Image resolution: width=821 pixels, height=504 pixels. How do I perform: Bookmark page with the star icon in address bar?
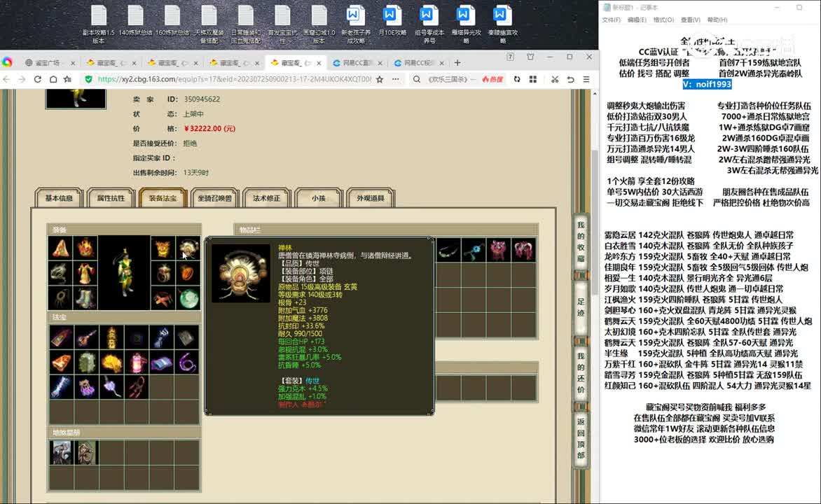(x=380, y=79)
